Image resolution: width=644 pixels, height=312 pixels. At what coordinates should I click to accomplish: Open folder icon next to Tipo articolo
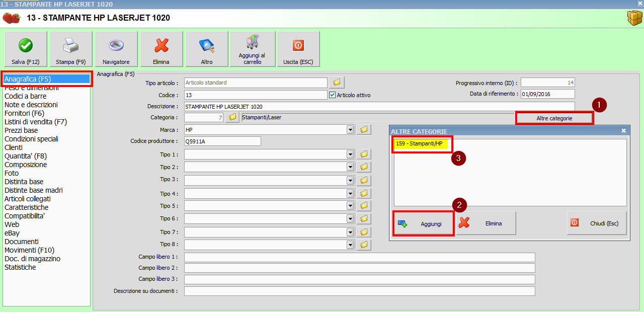click(336, 82)
